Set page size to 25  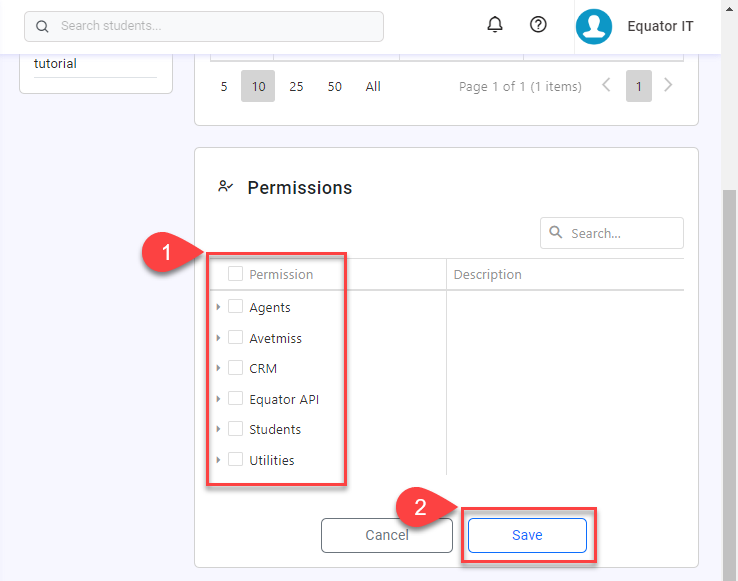point(296,87)
